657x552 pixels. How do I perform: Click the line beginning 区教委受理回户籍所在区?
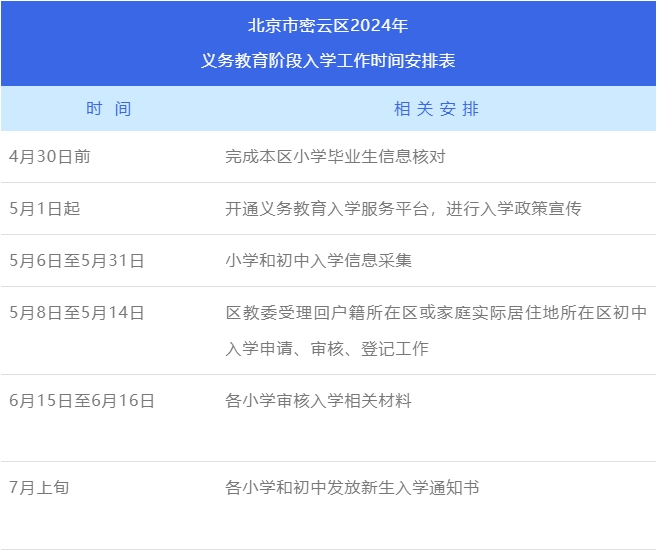coord(436,313)
